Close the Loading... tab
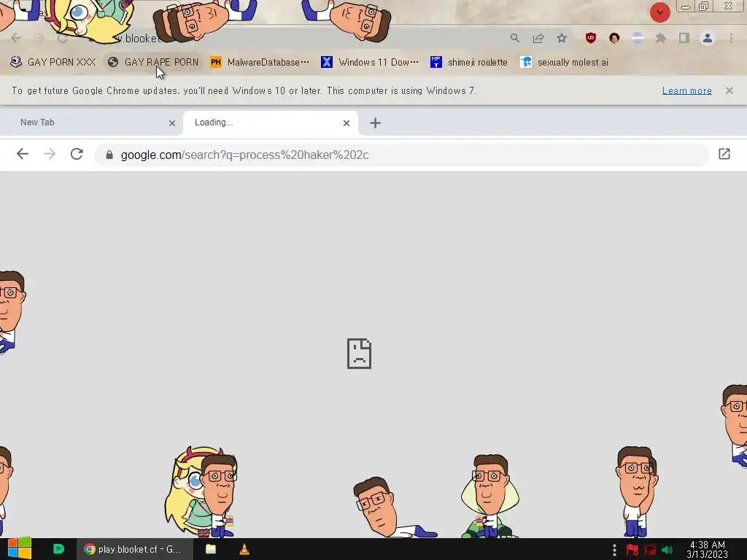Image resolution: width=747 pixels, height=560 pixels. [x=347, y=123]
